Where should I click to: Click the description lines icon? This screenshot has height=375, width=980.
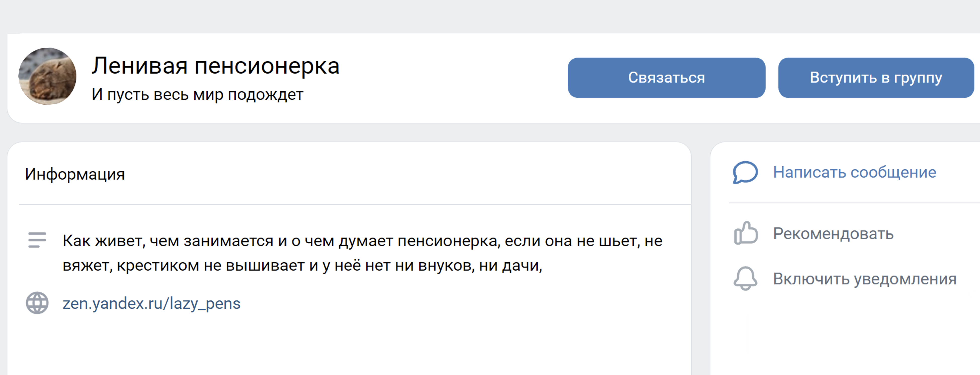pyautogui.click(x=37, y=240)
